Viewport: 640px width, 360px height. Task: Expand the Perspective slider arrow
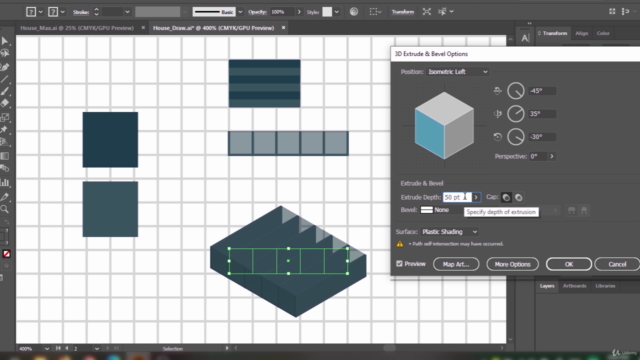(x=552, y=156)
